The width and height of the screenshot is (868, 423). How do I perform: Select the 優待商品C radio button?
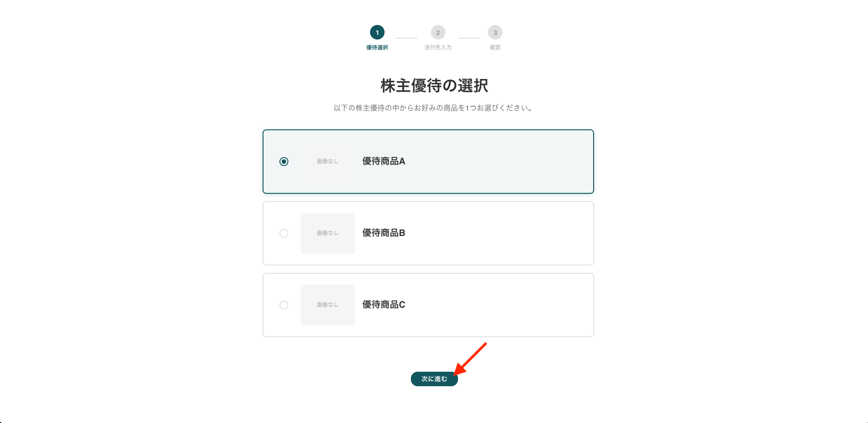[284, 305]
